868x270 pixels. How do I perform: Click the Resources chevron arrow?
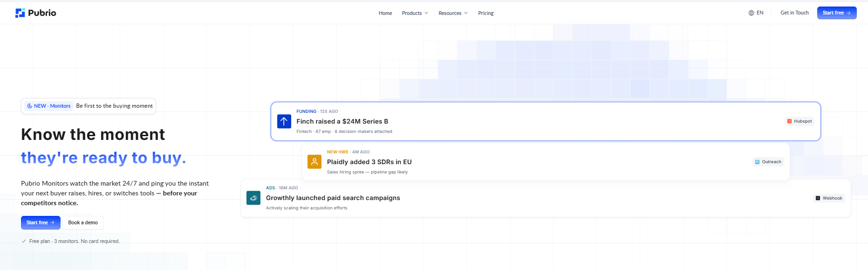pyautogui.click(x=466, y=13)
